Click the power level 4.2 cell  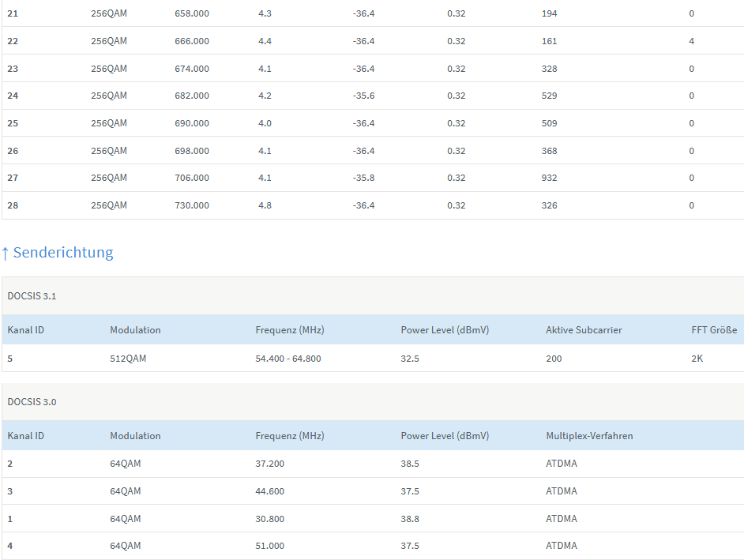coord(265,96)
